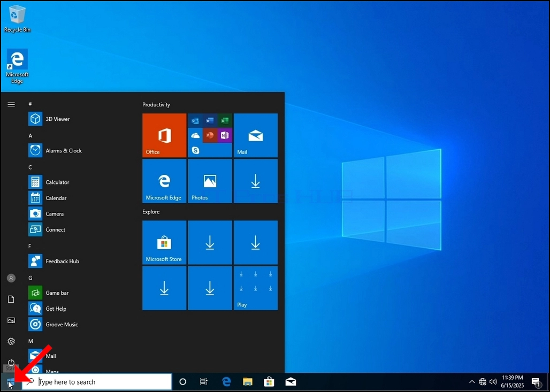Open File Explorer from taskbar

(x=248, y=382)
